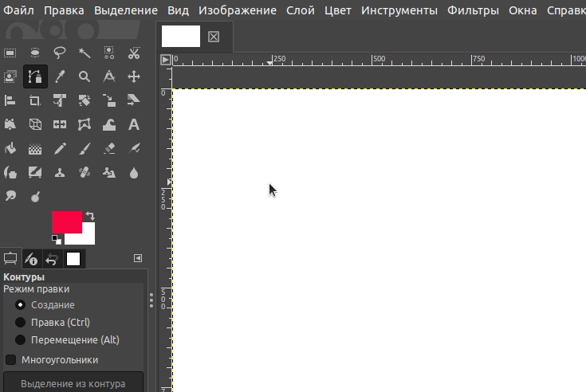Select the Gradient tool
586x392 pixels.
pos(35,149)
